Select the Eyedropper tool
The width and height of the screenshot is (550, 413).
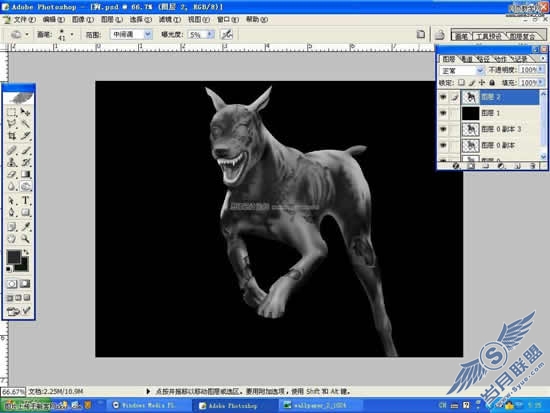pos(25,227)
